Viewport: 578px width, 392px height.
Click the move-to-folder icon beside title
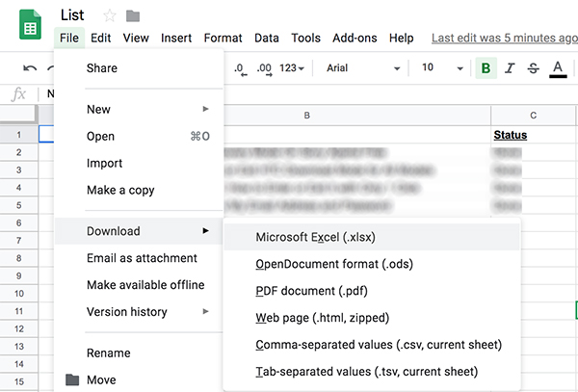click(133, 15)
